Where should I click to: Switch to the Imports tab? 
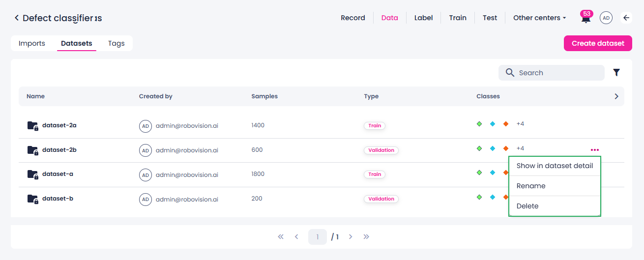(32, 43)
